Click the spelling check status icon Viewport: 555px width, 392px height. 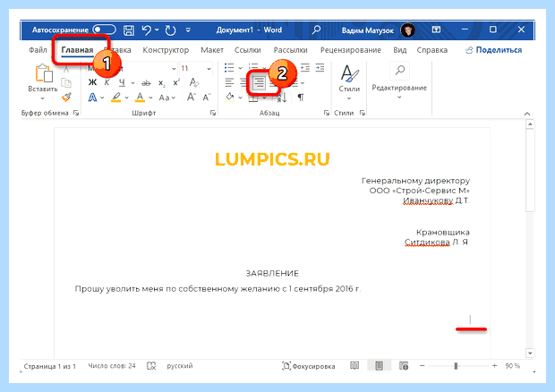151,366
